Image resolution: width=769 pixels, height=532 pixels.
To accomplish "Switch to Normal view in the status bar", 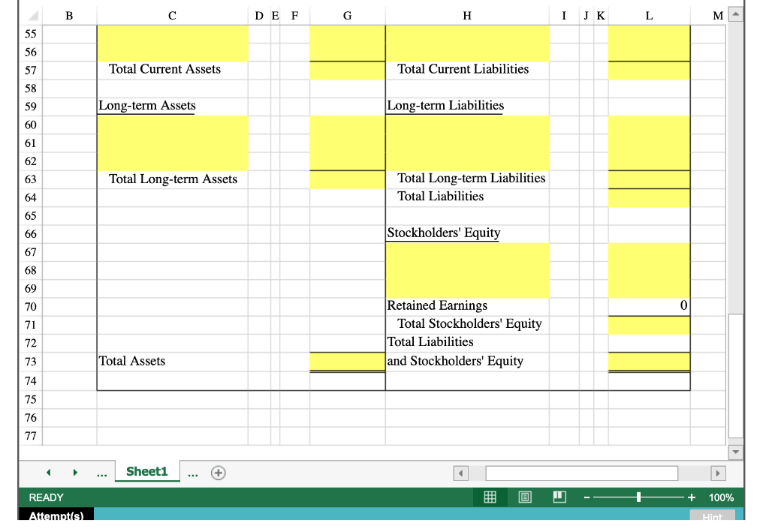I will click(490, 497).
